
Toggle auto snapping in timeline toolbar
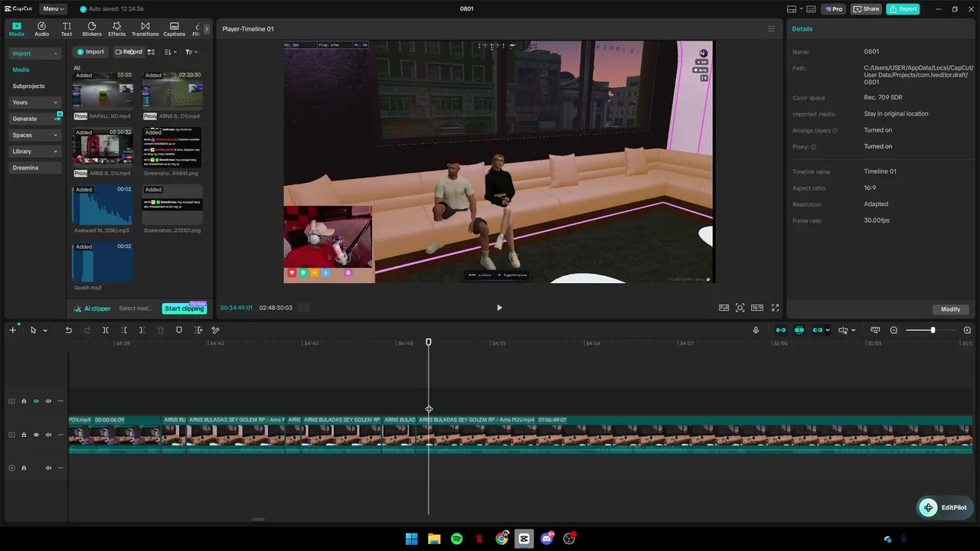(799, 330)
